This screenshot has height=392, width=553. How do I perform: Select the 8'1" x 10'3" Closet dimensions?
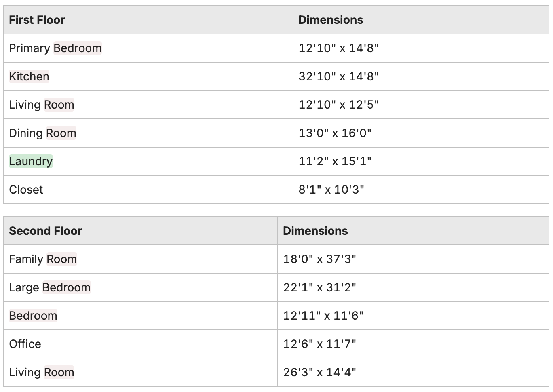[x=331, y=190]
